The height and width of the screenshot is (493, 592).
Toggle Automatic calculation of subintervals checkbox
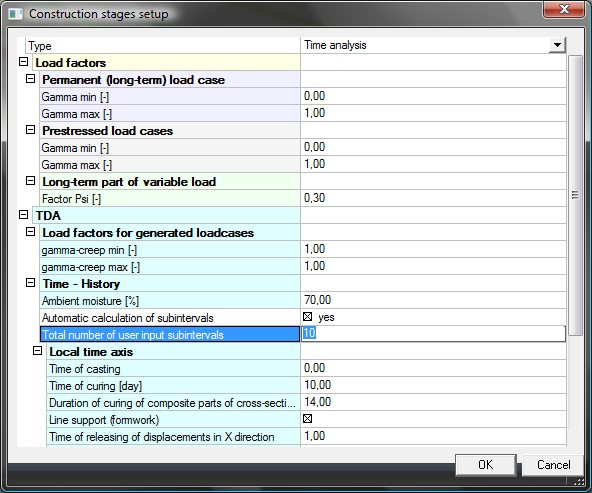pyautogui.click(x=308, y=317)
